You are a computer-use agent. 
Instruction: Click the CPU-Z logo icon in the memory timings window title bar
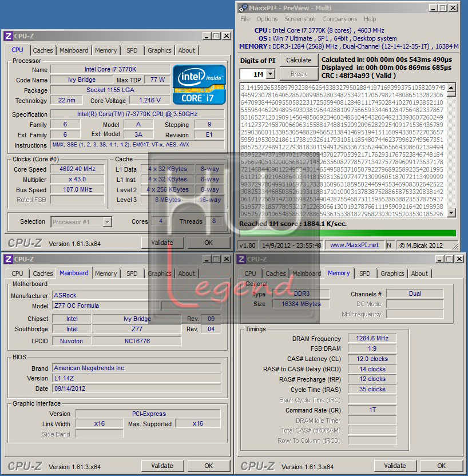(x=241, y=259)
